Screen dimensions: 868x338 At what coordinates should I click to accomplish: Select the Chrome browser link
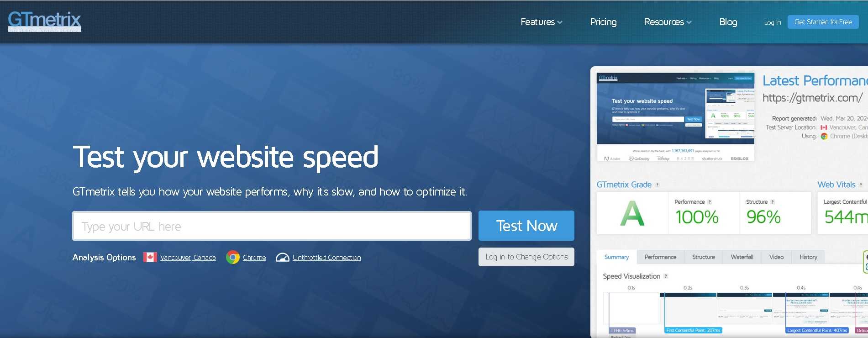(x=254, y=258)
